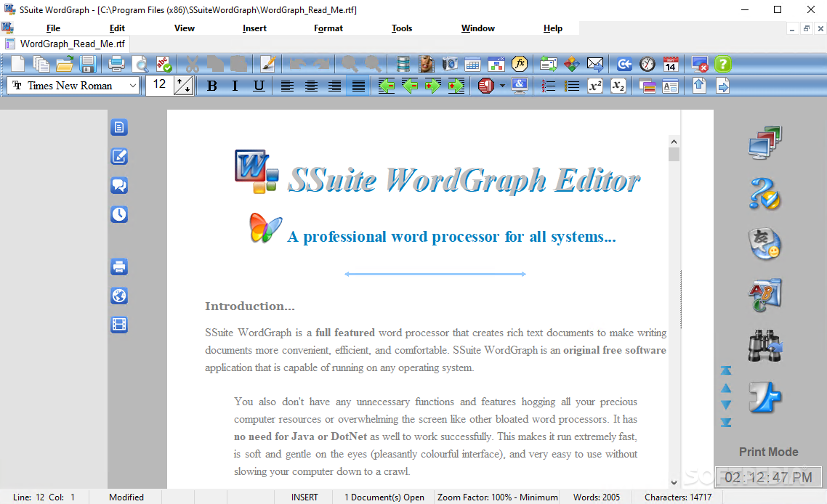
Task: Toggle bold formatting
Action: pos(212,86)
